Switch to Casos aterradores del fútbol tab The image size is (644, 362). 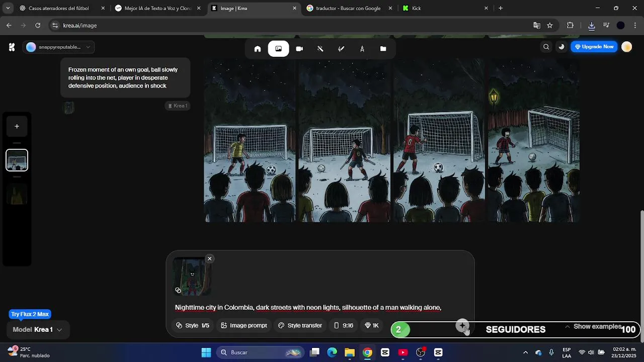pos(60,8)
